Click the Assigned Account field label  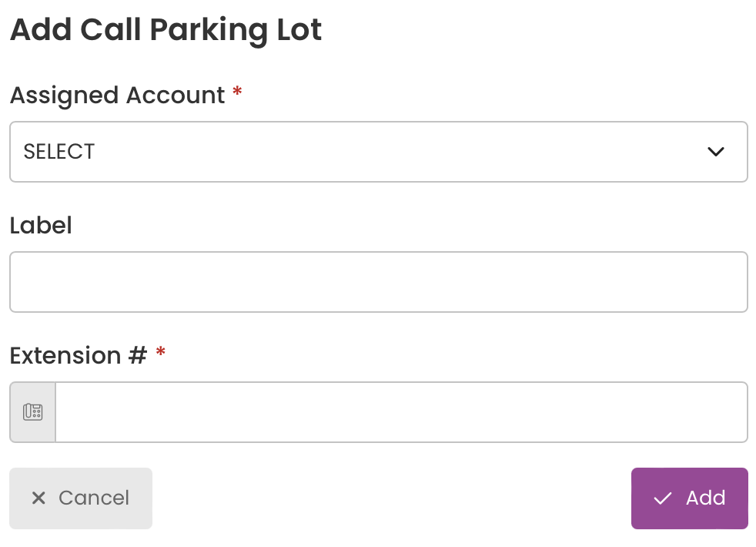point(117,96)
